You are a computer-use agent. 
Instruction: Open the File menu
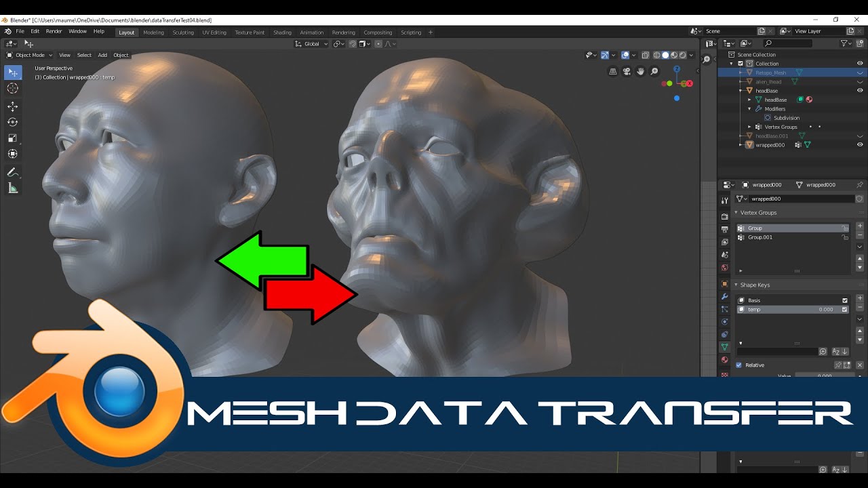pyautogui.click(x=20, y=31)
